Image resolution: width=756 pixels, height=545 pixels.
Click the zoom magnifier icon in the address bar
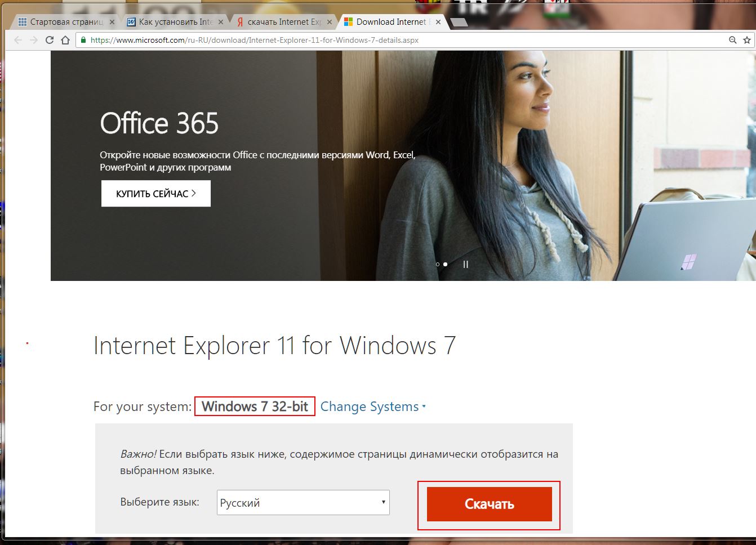pyautogui.click(x=732, y=40)
